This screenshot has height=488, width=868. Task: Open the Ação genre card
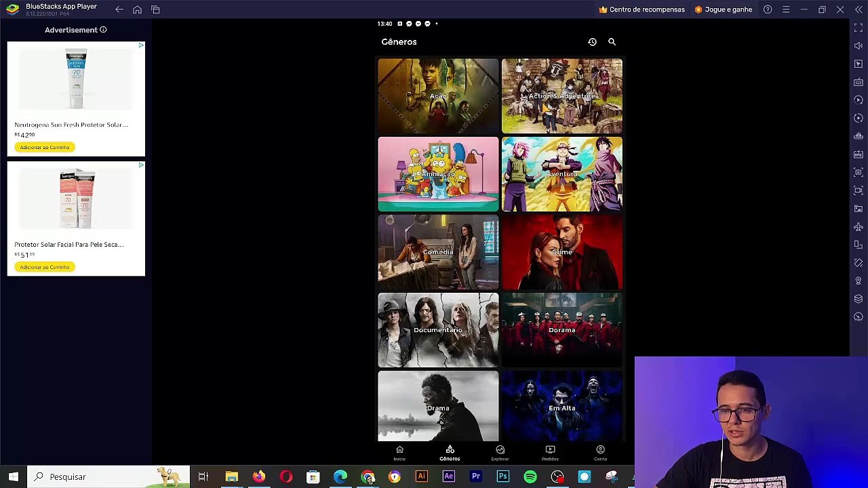coord(438,96)
